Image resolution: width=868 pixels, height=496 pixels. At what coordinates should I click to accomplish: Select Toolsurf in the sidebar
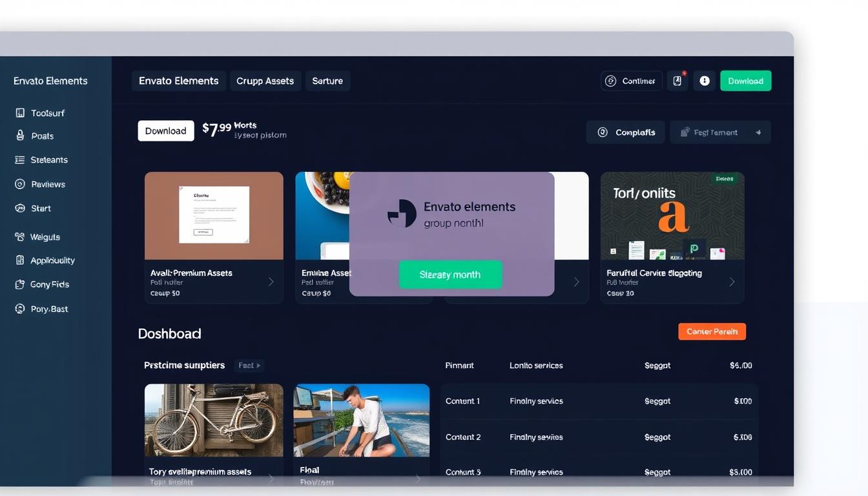coord(48,113)
